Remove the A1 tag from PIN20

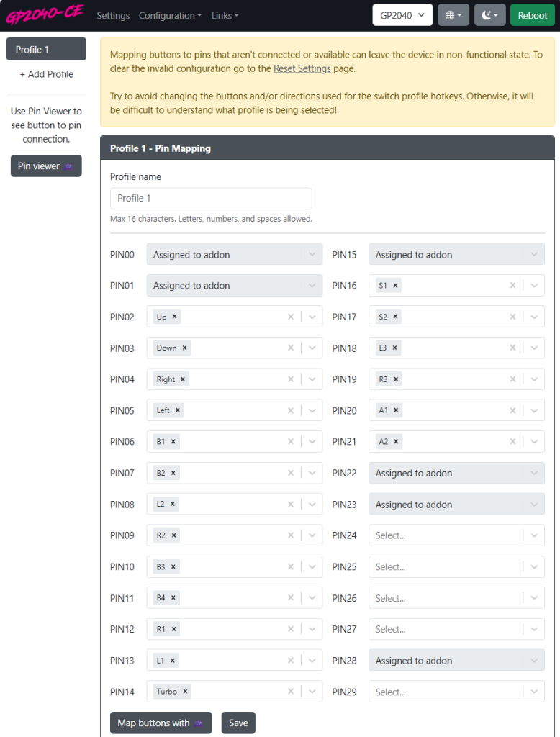(x=396, y=410)
